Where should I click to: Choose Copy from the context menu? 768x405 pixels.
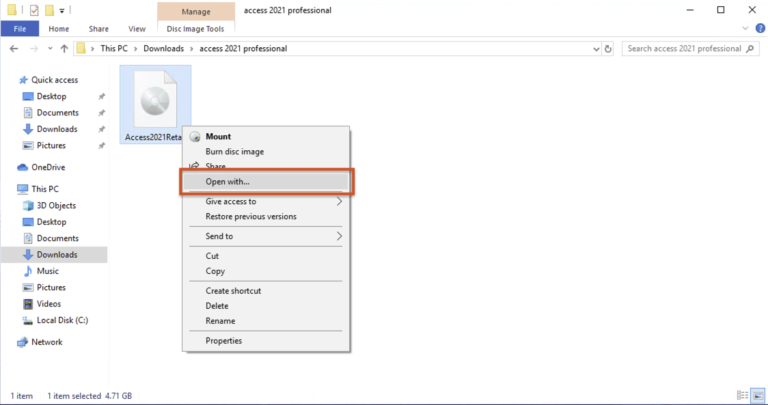click(267, 271)
